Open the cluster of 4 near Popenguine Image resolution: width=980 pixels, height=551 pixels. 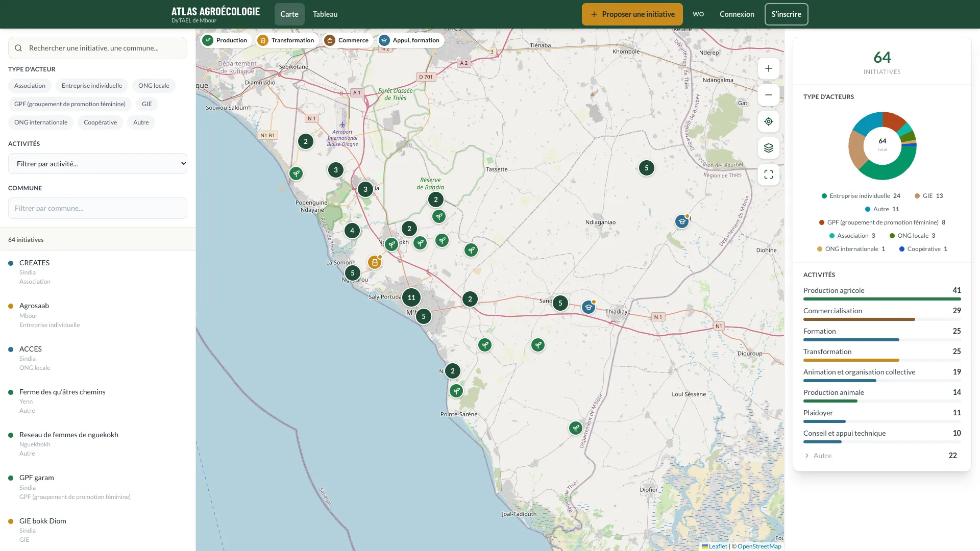tap(352, 231)
